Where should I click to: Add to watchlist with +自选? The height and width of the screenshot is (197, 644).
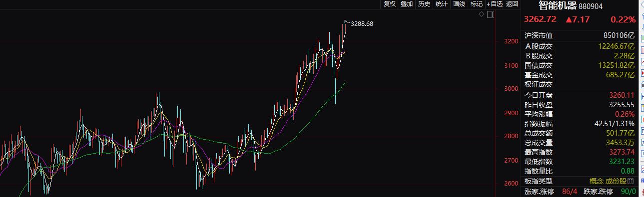[x=494, y=4]
